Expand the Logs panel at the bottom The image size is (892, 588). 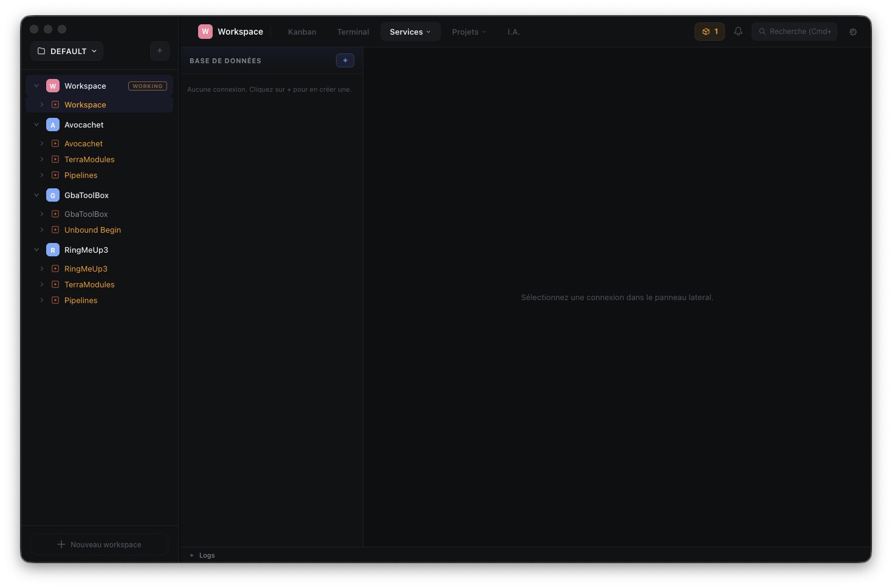click(202, 555)
